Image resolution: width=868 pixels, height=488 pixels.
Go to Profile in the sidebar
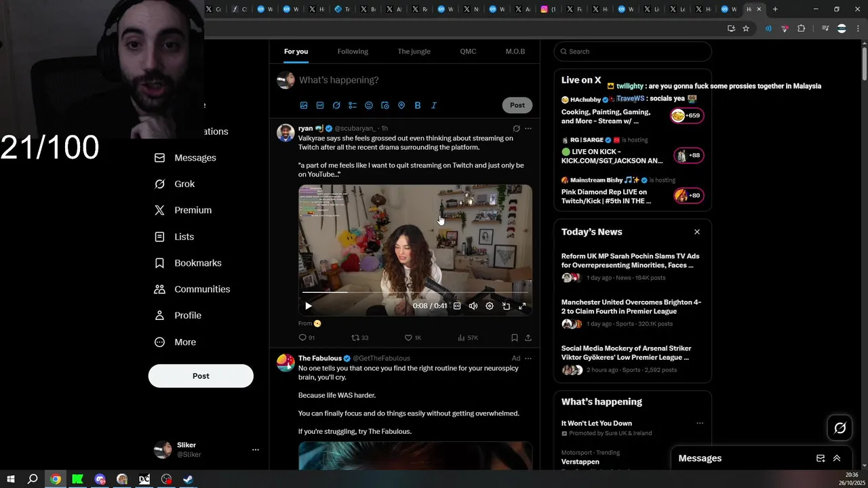178,316
